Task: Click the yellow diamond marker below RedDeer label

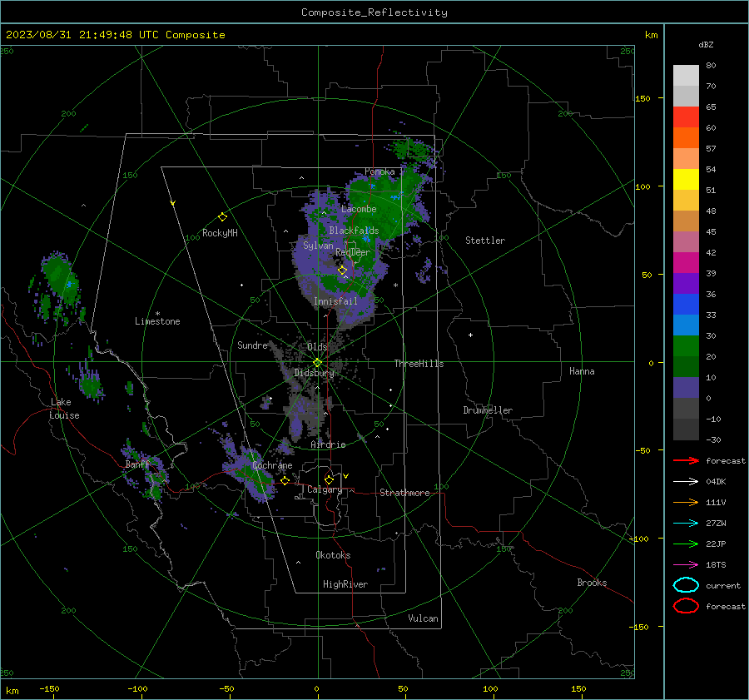Action: (342, 271)
